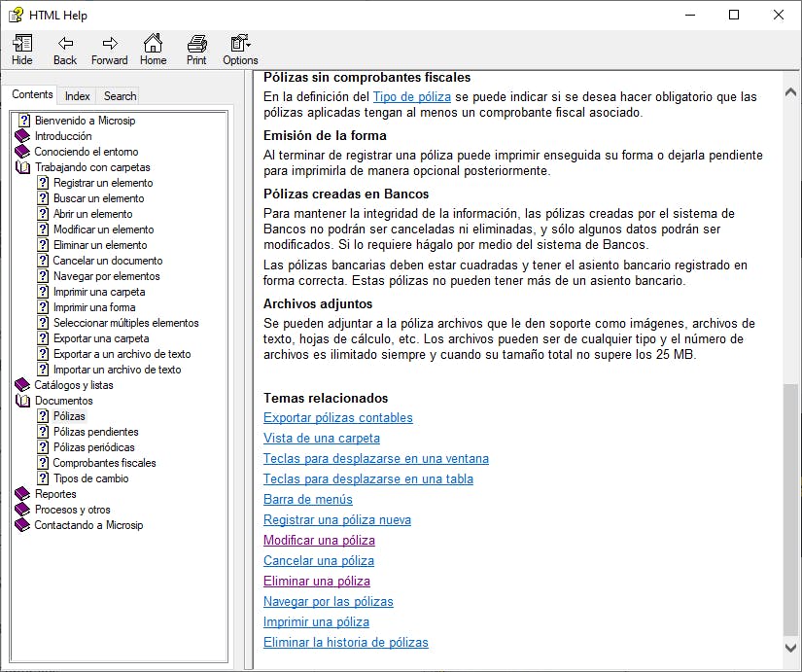The image size is (802, 672).
Task: Click the scroll up arrow of content pane
Action: coord(790,92)
